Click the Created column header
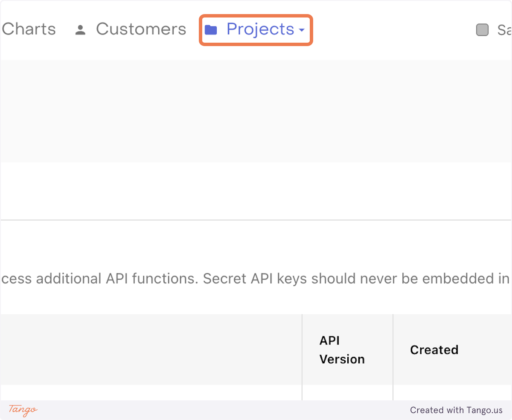 coord(434,350)
